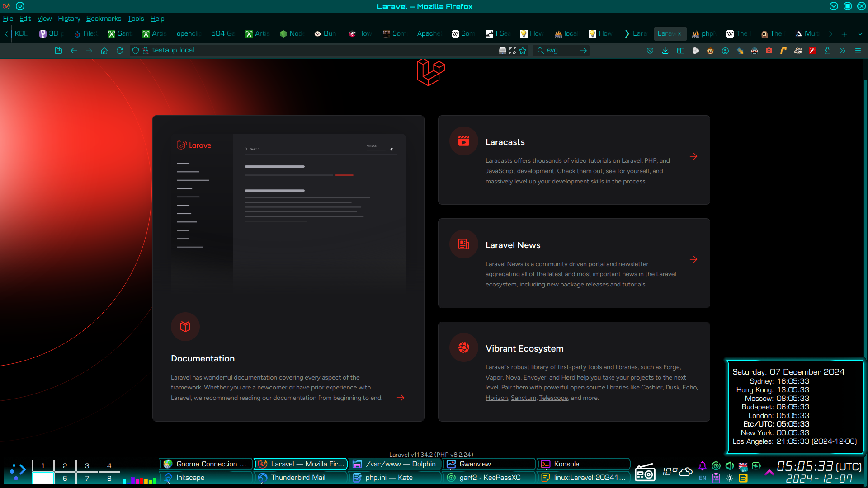The height and width of the screenshot is (488, 868).
Task: Bookmark this page with the star icon
Action: tap(523, 51)
